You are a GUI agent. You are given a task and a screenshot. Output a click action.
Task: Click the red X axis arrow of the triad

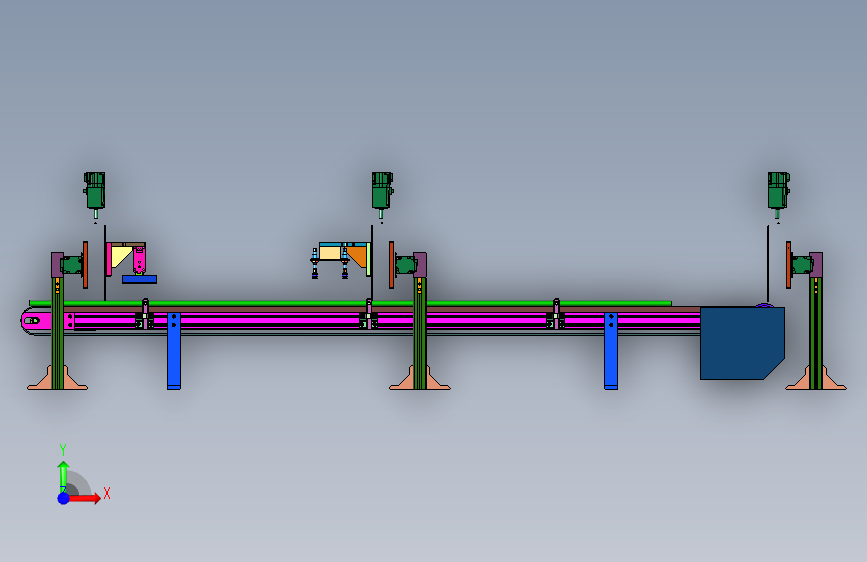tap(86, 498)
